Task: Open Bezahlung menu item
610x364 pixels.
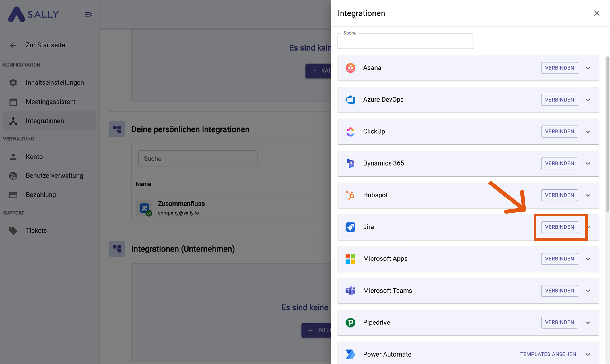Action: pyautogui.click(x=50, y=195)
